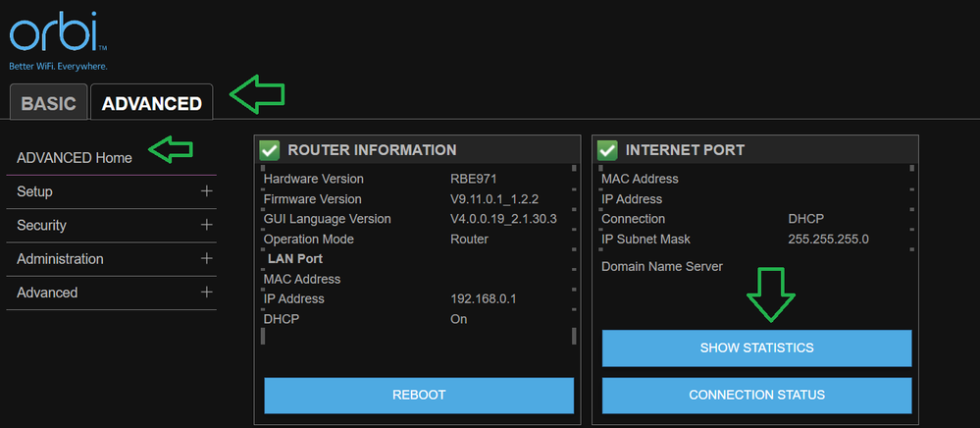The image size is (980, 428).
Task: Open CONNECTION STATUS
Action: [x=756, y=395]
